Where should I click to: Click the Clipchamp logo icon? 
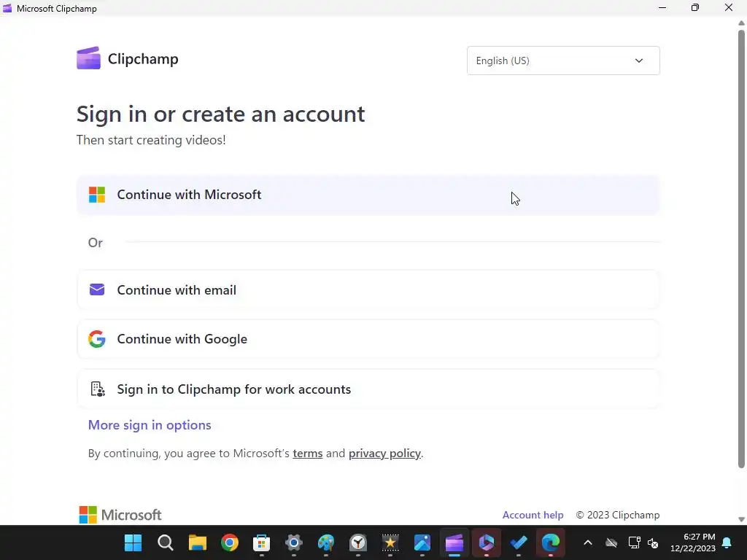point(88,58)
